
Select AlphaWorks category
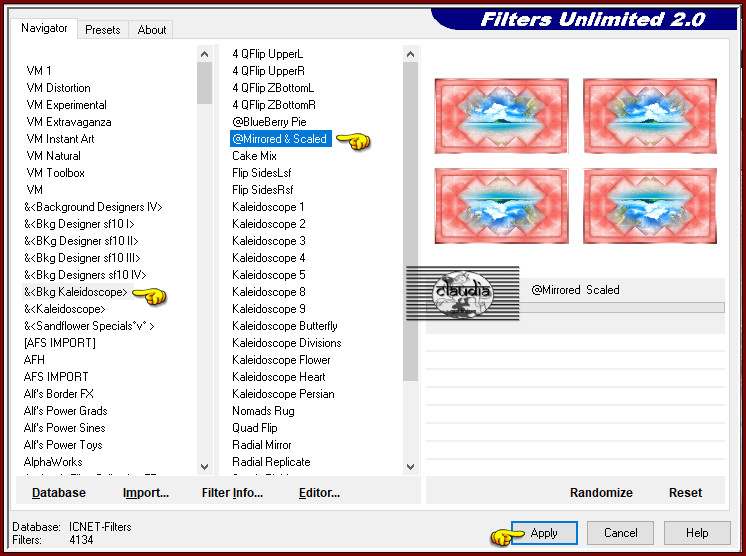click(53, 462)
